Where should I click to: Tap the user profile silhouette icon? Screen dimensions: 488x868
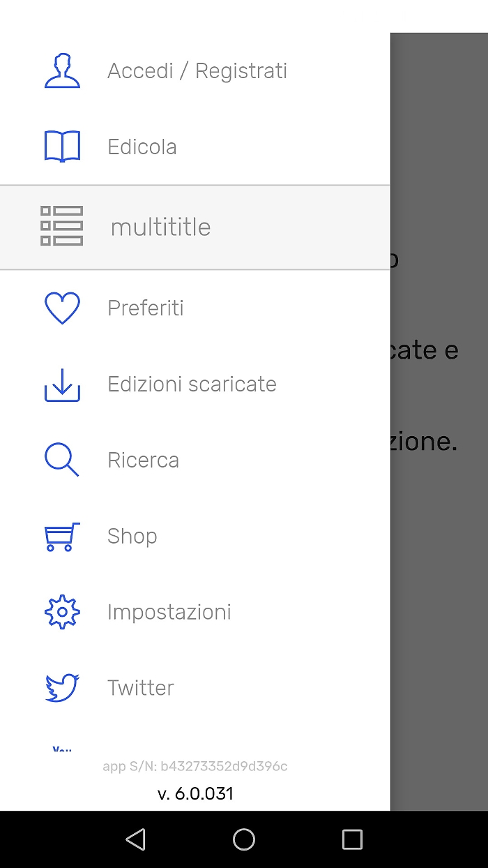62,71
